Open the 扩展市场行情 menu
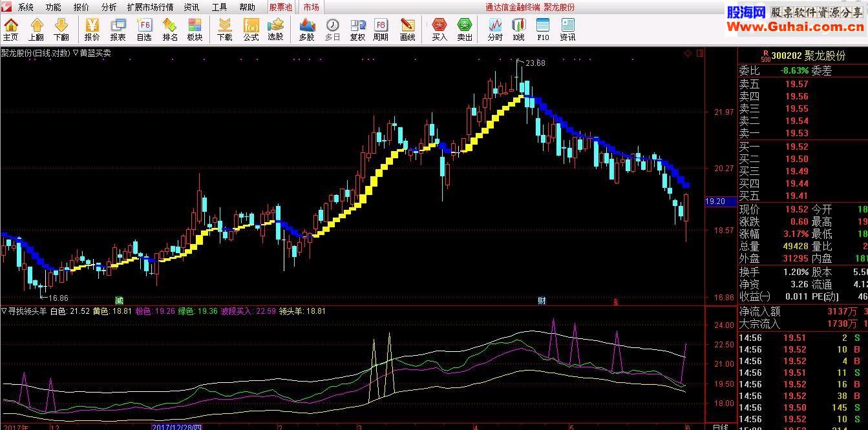 pos(150,8)
